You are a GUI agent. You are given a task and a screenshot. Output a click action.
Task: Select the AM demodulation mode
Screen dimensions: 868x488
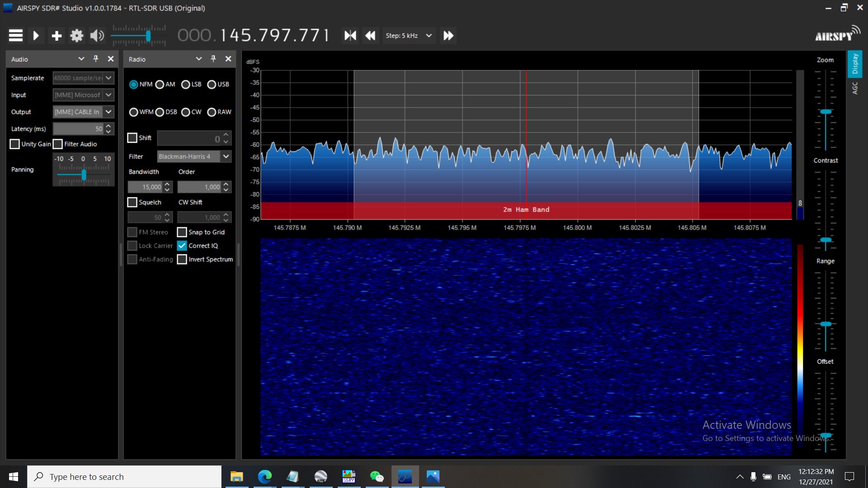tap(160, 84)
